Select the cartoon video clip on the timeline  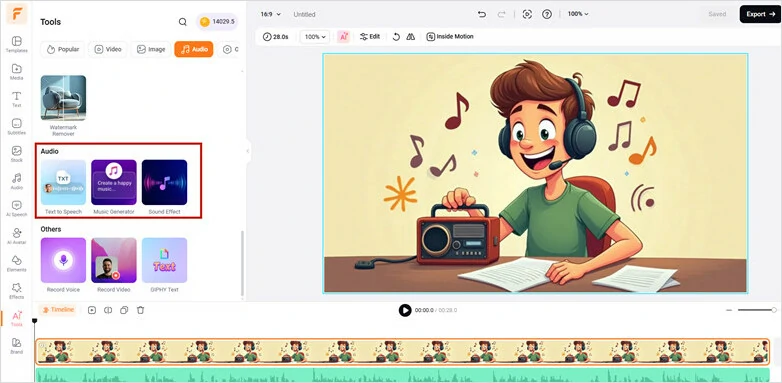coord(402,352)
